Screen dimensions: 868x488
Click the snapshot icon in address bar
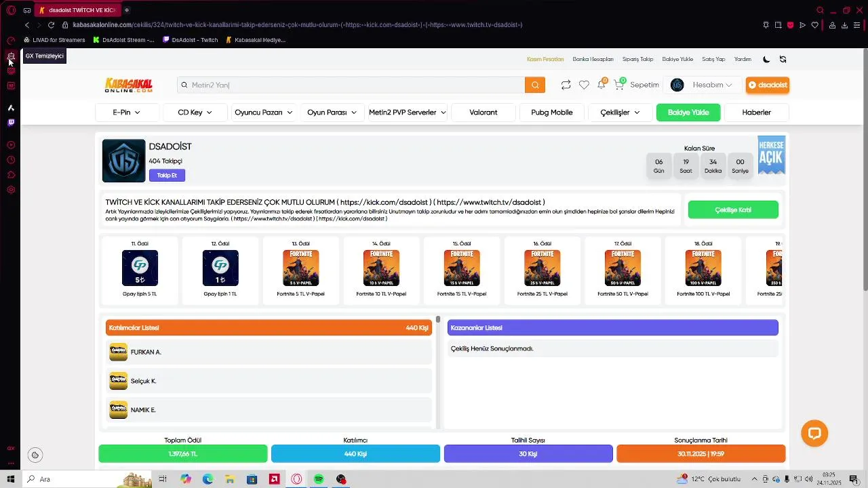[x=778, y=25]
